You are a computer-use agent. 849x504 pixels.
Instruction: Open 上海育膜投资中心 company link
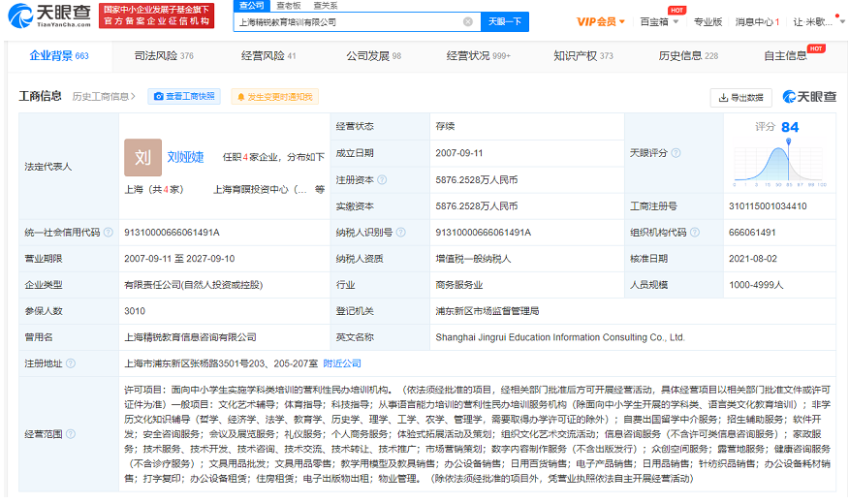pos(260,189)
